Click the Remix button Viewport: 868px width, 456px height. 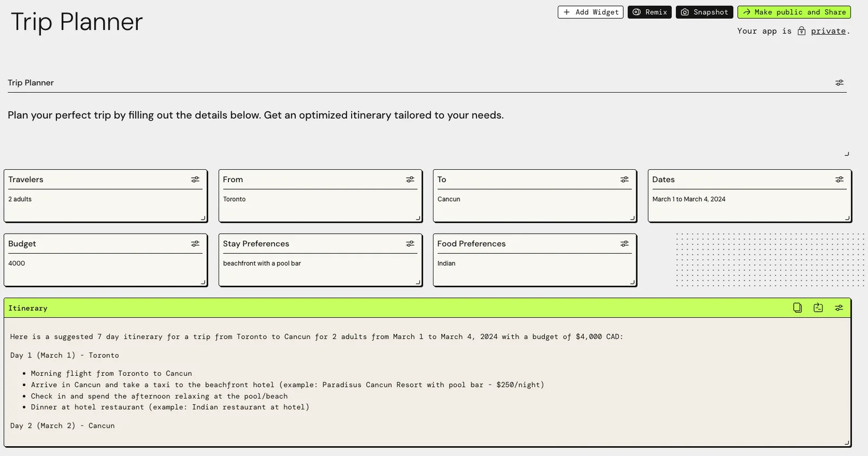[649, 12]
